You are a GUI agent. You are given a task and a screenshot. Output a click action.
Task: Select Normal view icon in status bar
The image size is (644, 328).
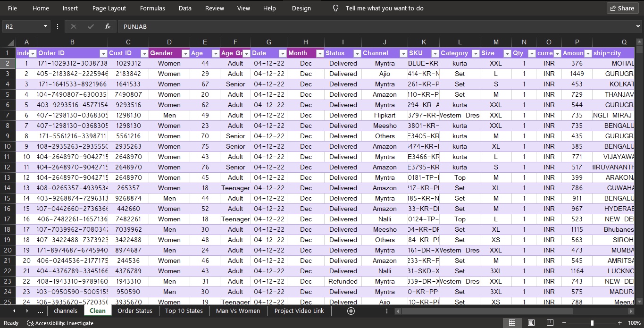(x=512, y=323)
